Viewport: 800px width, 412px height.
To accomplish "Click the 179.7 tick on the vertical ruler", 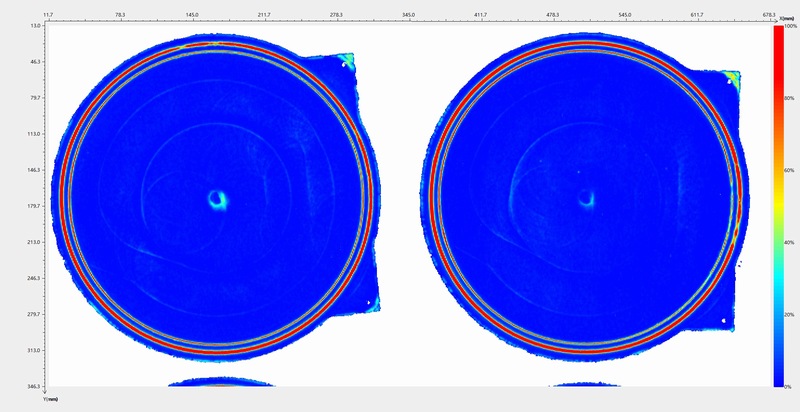I will [33, 206].
